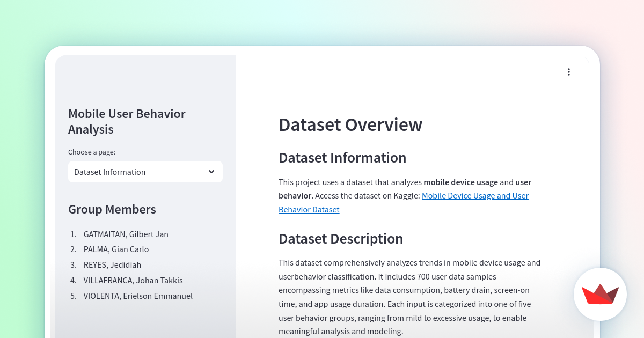Click the Behavior Dataset hyperlink text
Image resolution: width=644 pixels, height=338 pixels.
click(309, 209)
